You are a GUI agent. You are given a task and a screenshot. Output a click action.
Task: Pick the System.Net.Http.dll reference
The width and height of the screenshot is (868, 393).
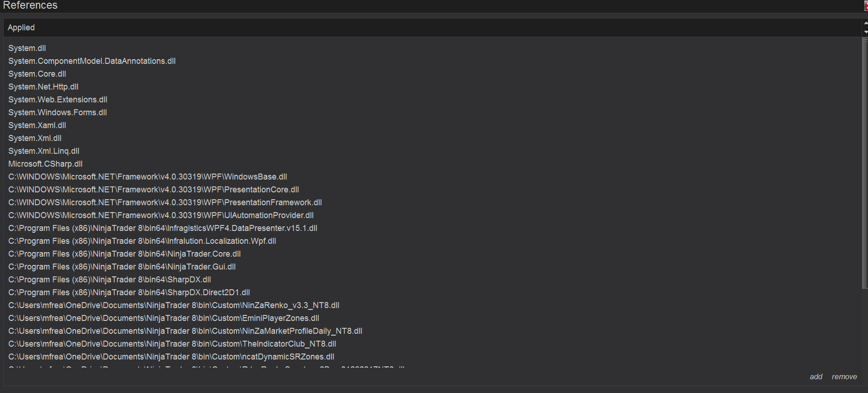(x=43, y=87)
